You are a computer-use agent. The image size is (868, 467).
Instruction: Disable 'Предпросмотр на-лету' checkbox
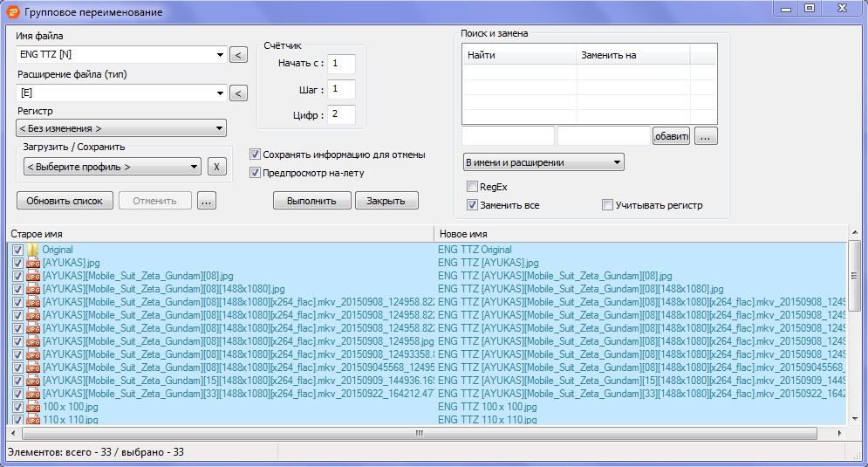pos(256,173)
